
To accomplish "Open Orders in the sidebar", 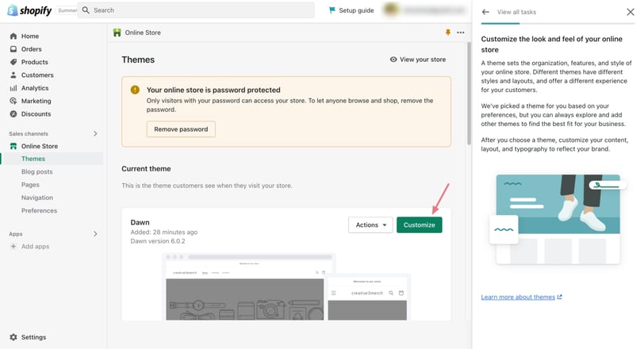I will click(x=31, y=49).
